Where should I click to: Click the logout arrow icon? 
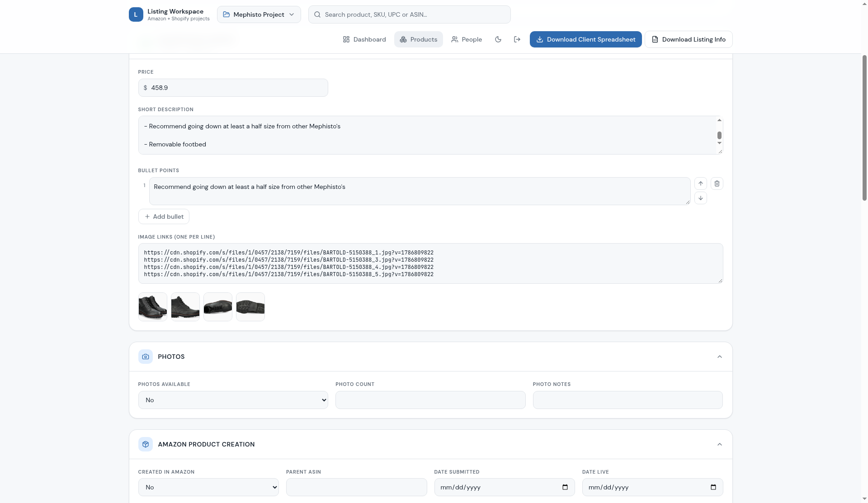517,39
